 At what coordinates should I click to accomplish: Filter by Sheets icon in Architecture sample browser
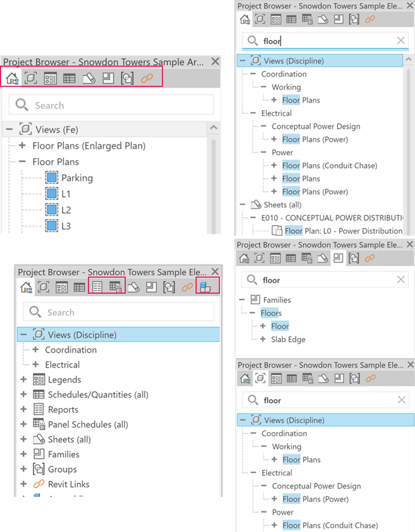point(89,78)
